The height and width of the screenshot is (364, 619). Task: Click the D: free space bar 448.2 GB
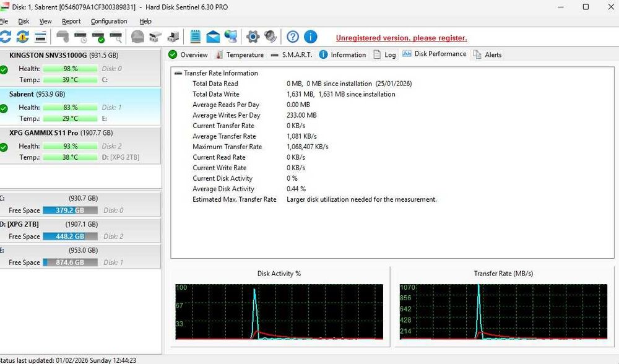[x=71, y=236]
